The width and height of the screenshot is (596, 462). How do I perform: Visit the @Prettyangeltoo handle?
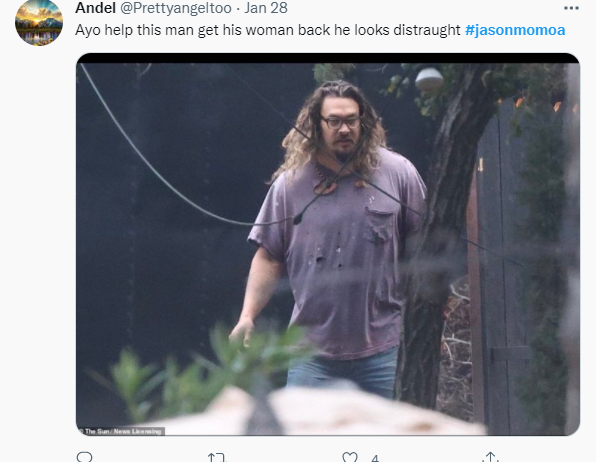176,8
